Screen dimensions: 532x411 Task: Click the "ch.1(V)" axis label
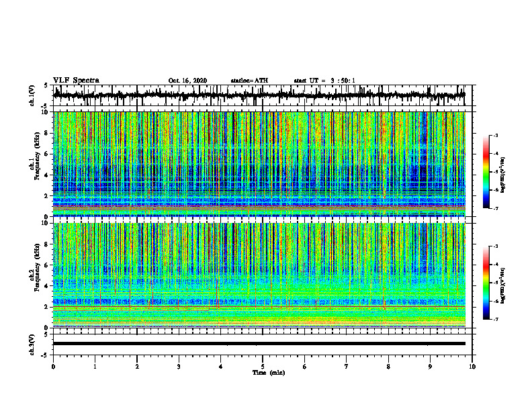32,95
